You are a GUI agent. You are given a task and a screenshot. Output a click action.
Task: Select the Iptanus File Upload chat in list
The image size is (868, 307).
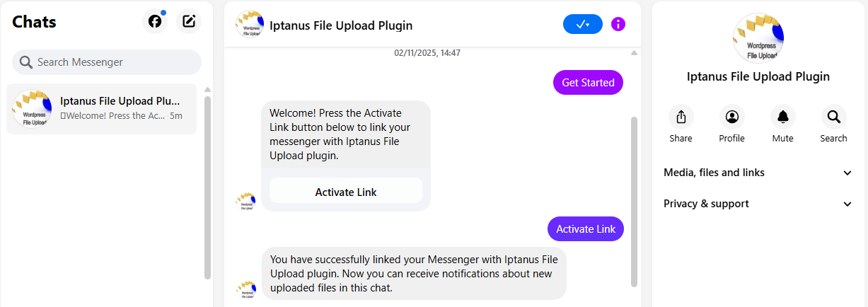102,109
